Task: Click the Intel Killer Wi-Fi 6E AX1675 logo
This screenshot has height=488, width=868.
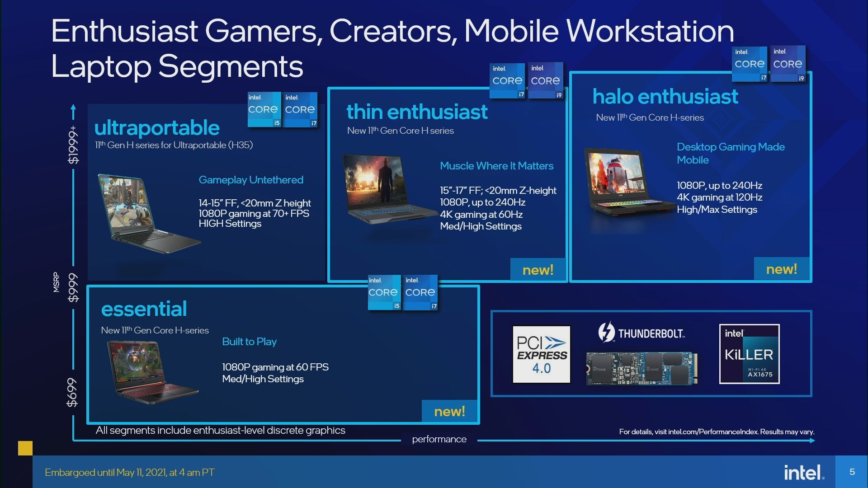Action: pos(750,354)
